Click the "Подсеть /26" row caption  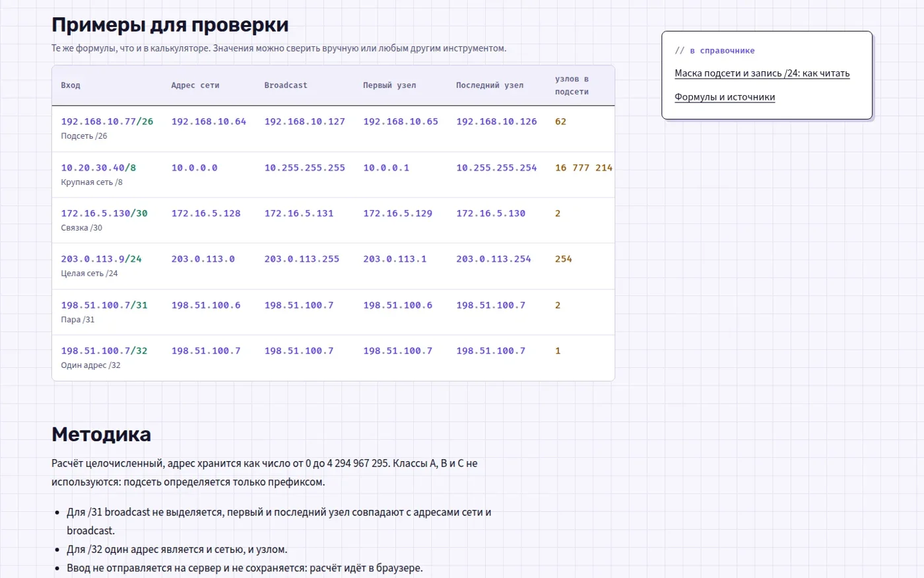pyautogui.click(x=84, y=136)
